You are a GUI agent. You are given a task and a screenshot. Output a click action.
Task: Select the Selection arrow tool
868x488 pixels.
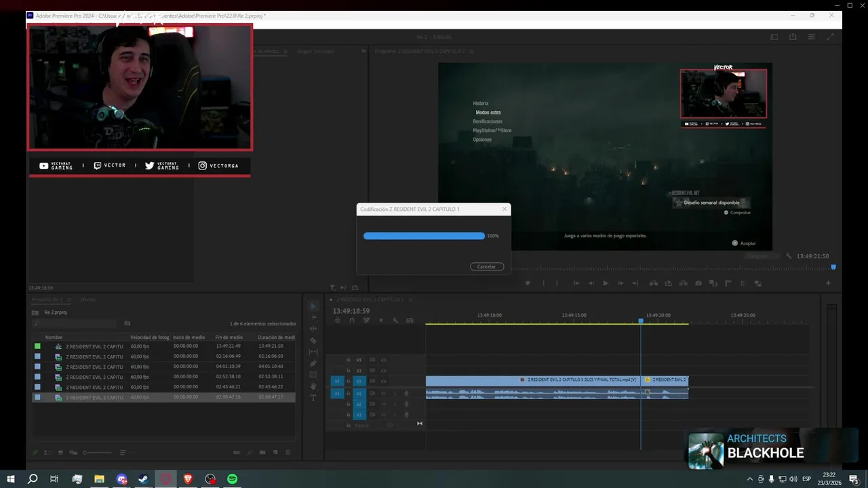click(x=313, y=306)
